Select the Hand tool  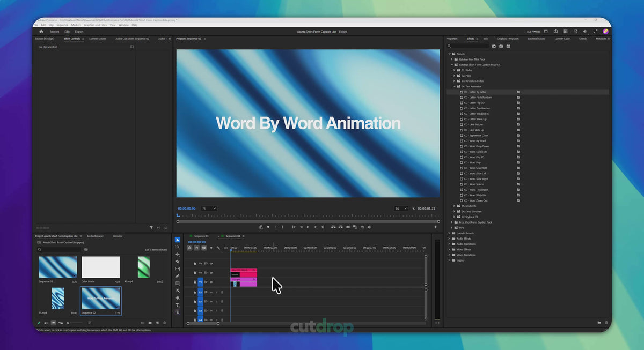click(178, 298)
